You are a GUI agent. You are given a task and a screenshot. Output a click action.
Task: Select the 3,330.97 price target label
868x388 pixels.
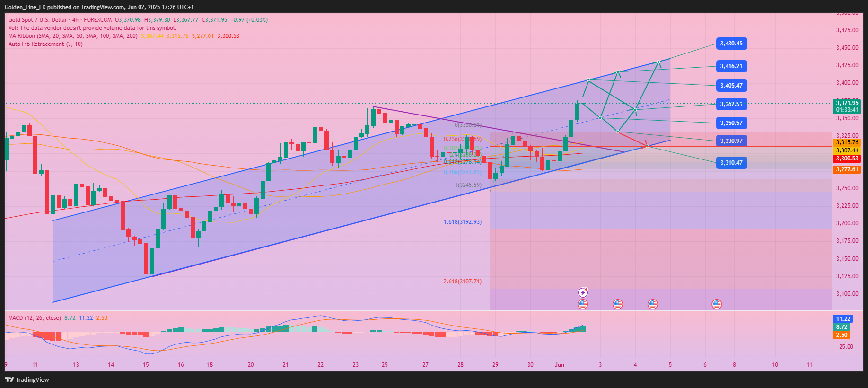tap(731, 141)
